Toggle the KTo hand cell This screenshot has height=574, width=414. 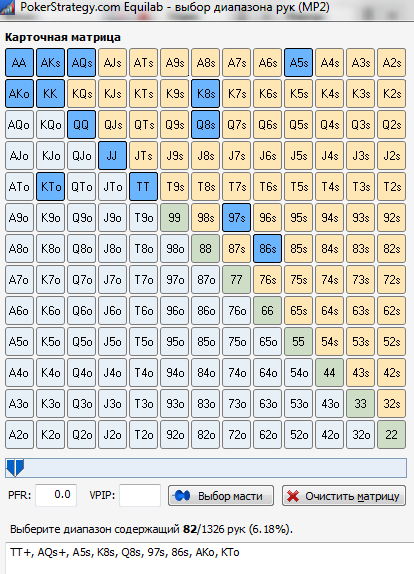click(51, 187)
